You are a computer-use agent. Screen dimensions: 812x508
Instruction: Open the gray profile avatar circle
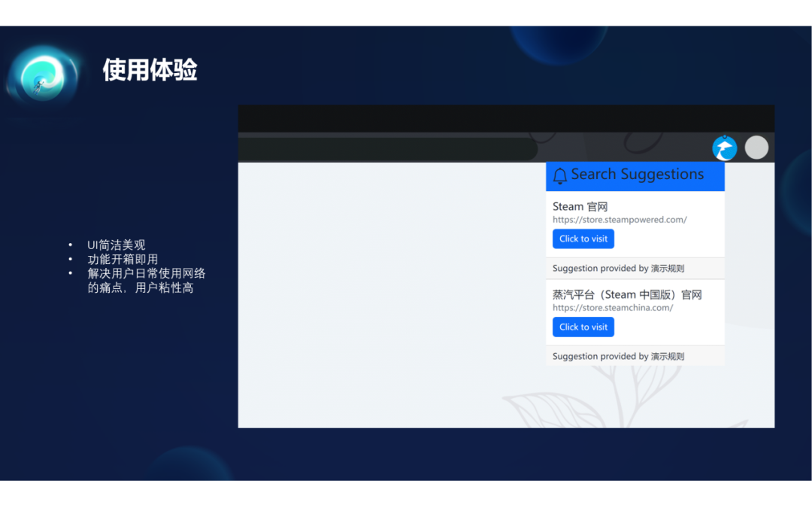[756, 148]
